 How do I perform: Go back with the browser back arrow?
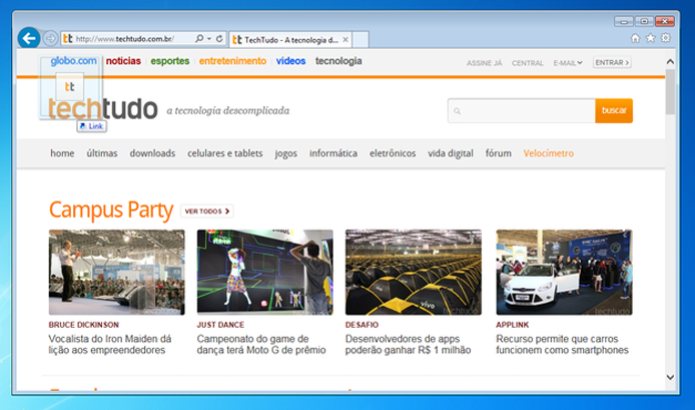[x=29, y=39]
